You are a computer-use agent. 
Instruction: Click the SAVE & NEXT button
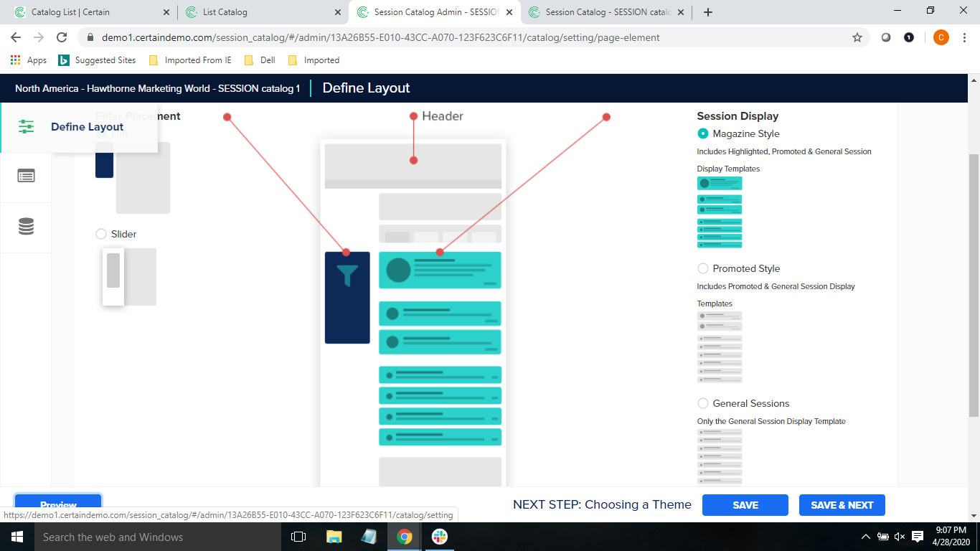pos(842,505)
